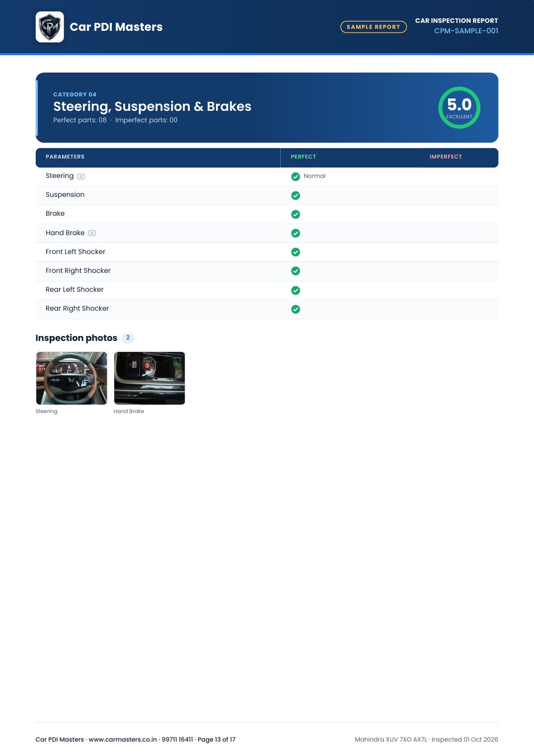
Task: Click green check for Front Right Shocker
Action: 296,271
